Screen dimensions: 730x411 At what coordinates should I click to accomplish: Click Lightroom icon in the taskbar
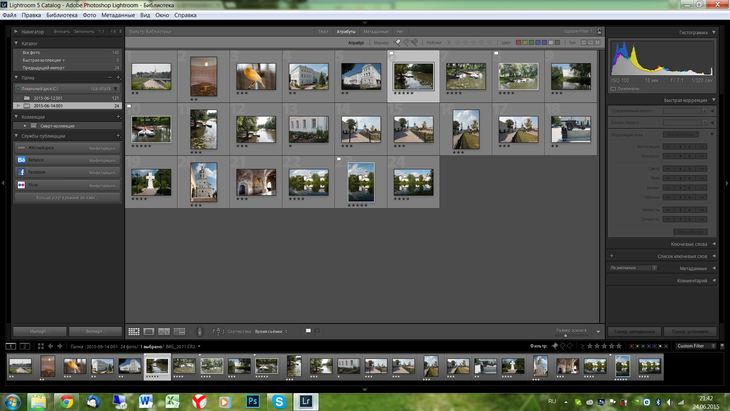tap(306, 401)
